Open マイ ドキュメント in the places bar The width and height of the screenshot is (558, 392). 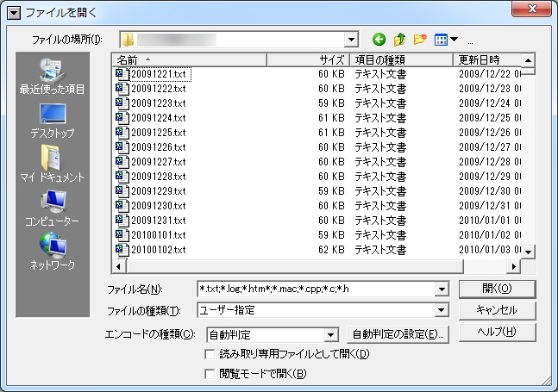click(53, 164)
